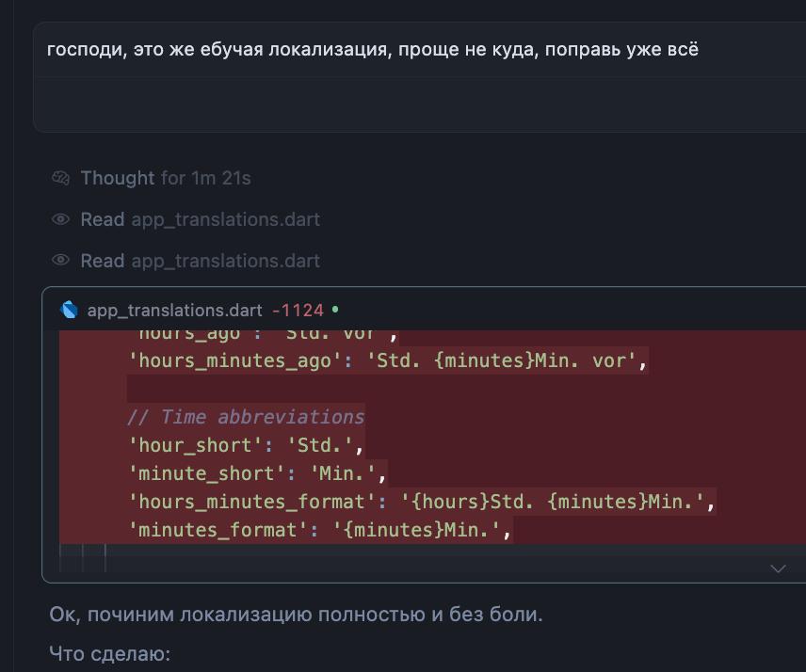Click the Dart file icon in diff header
Image resolution: width=806 pixels, height=672 pixels.
click(69, 310)
